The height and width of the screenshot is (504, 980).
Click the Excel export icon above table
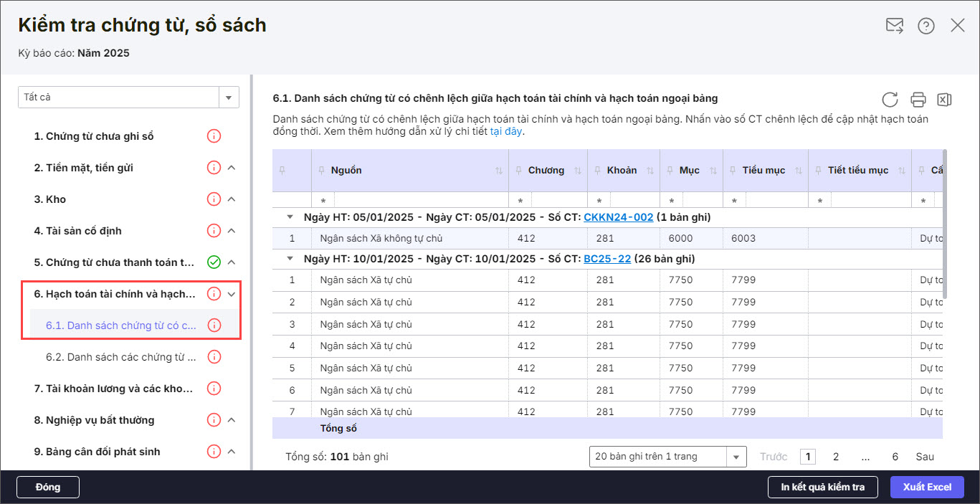[944, 100]
